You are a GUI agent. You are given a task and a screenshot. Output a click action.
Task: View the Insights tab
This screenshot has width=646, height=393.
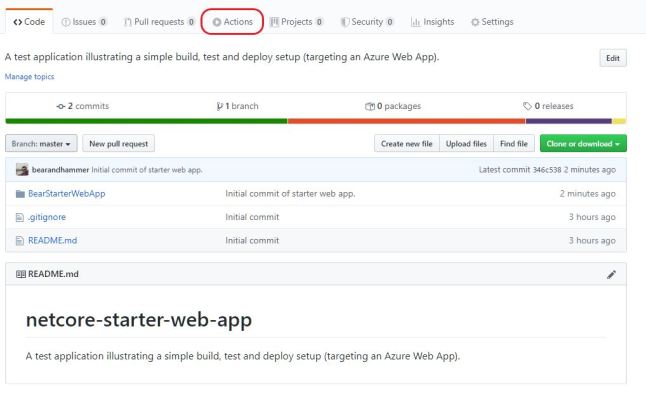(433, 22)
